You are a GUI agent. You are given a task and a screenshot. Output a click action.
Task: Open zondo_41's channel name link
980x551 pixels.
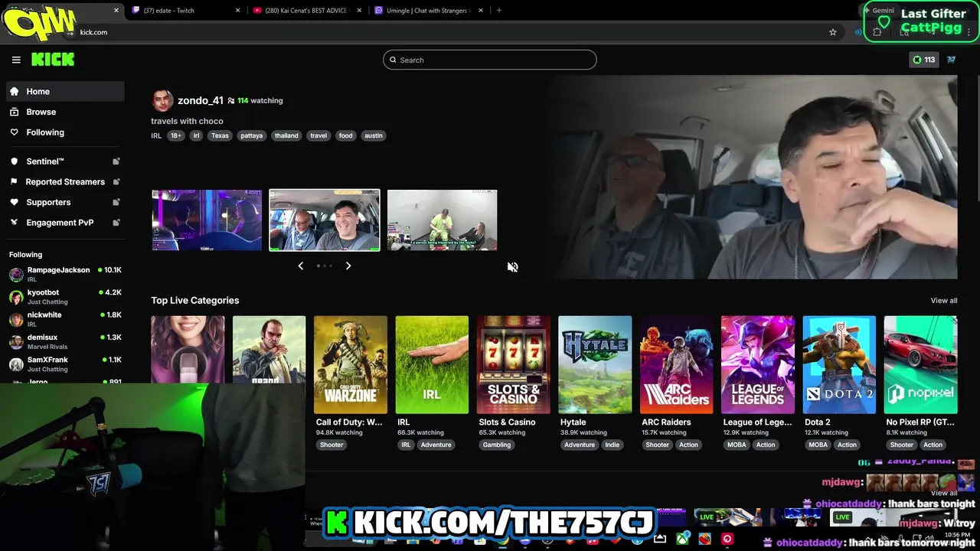point(201,100)
